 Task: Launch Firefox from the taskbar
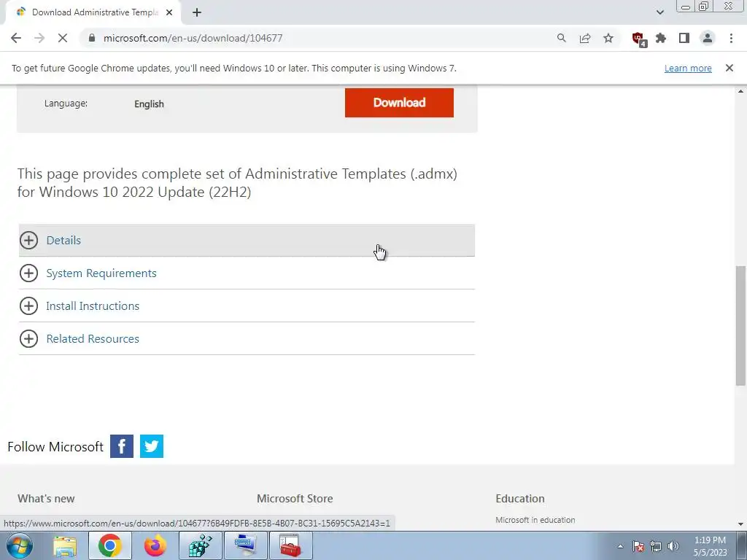point(155,545)
